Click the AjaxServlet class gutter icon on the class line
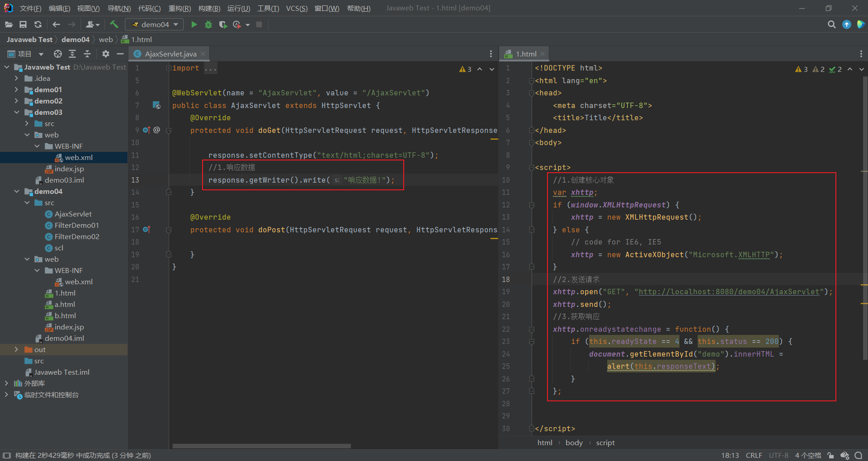Screen dimensions: 868x461 pos(156,105)
